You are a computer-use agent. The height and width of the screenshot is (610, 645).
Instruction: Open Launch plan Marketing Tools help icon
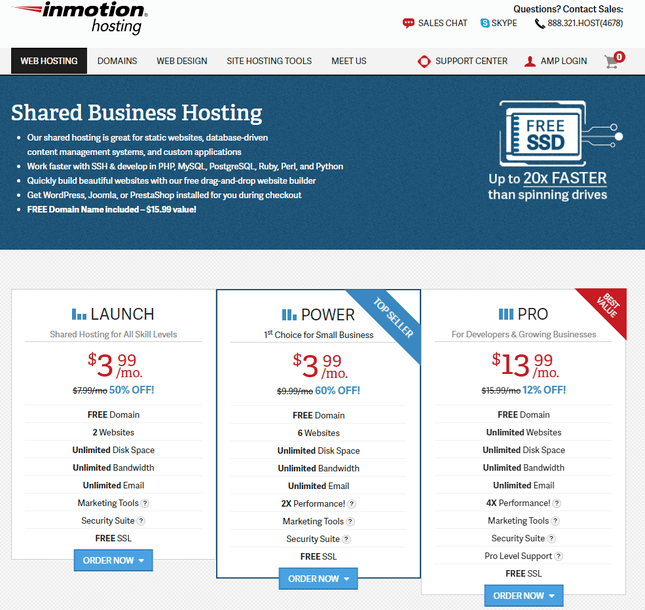click(x=145, y=503)
